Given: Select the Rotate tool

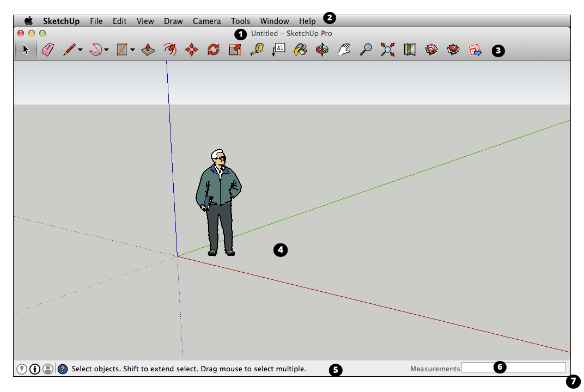Looking at the screenshot, I should [x=213, y=50].
